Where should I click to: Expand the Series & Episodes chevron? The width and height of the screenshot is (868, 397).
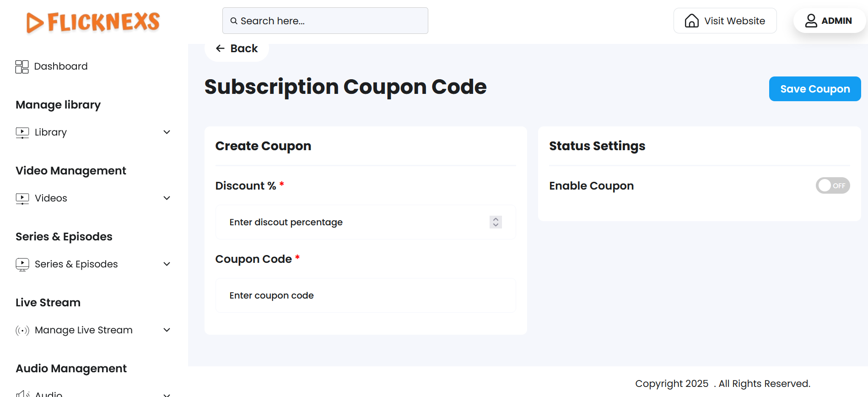tap(167, 264)
